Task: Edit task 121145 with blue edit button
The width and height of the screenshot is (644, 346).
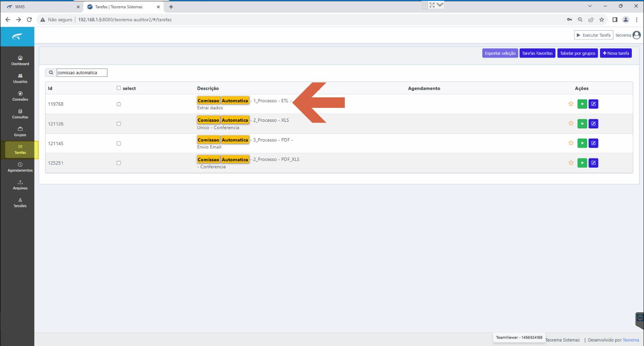Action: pyautogui.click(x=594, y=143)
